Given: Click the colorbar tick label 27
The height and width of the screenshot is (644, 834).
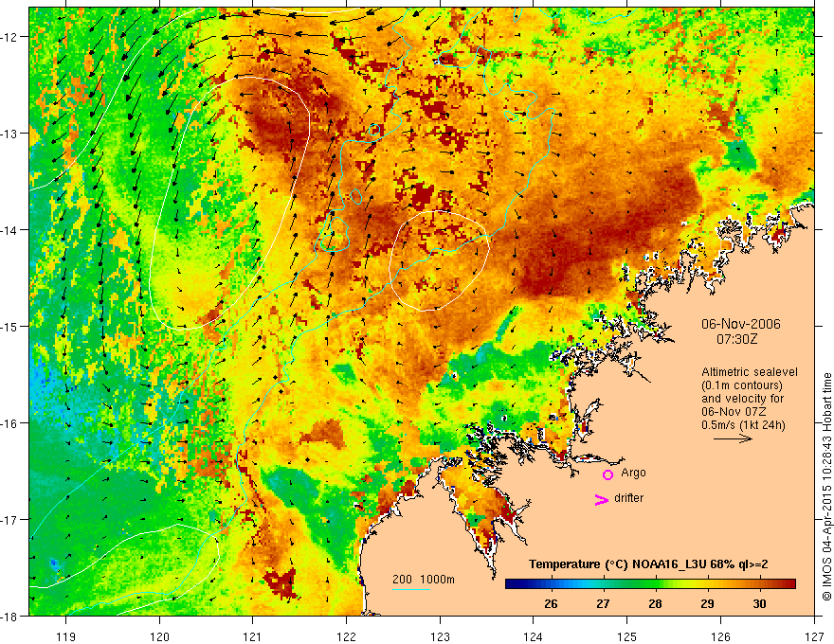Looking at the screenshot, I should click(603, 603).
